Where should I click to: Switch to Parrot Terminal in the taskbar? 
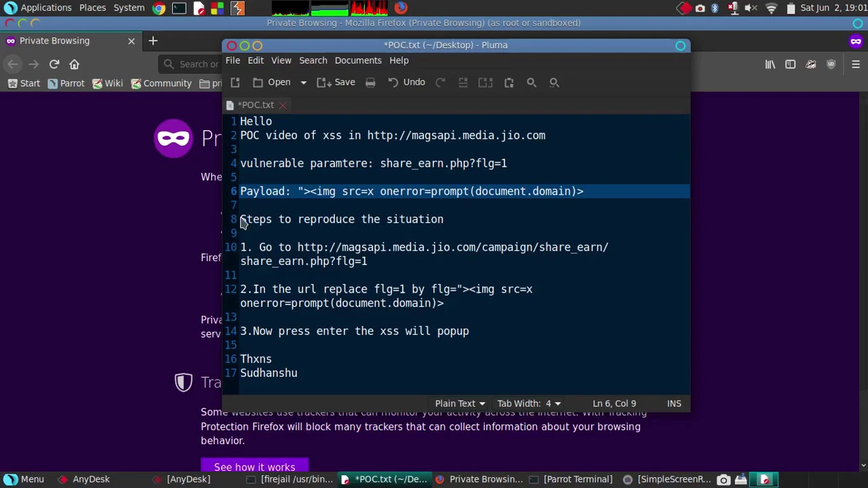click(571, 479)
